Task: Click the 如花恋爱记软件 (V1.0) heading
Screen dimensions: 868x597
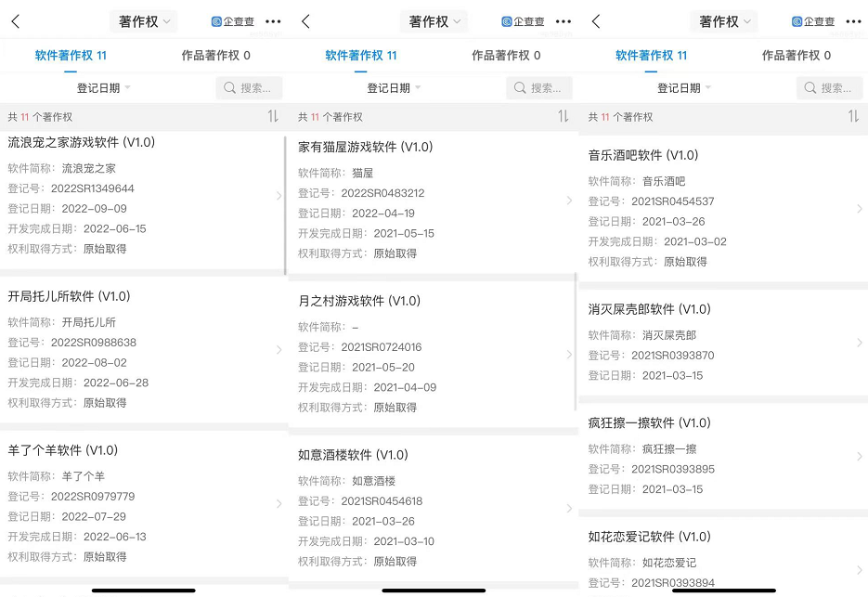Action: click(x=649, y=536)
